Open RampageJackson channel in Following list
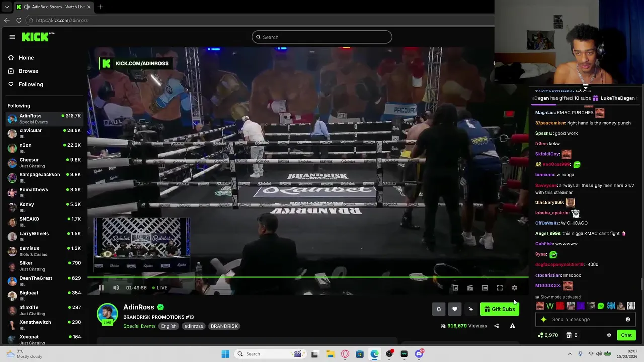This screenshot has height=362, width=644. click(44, 177)
